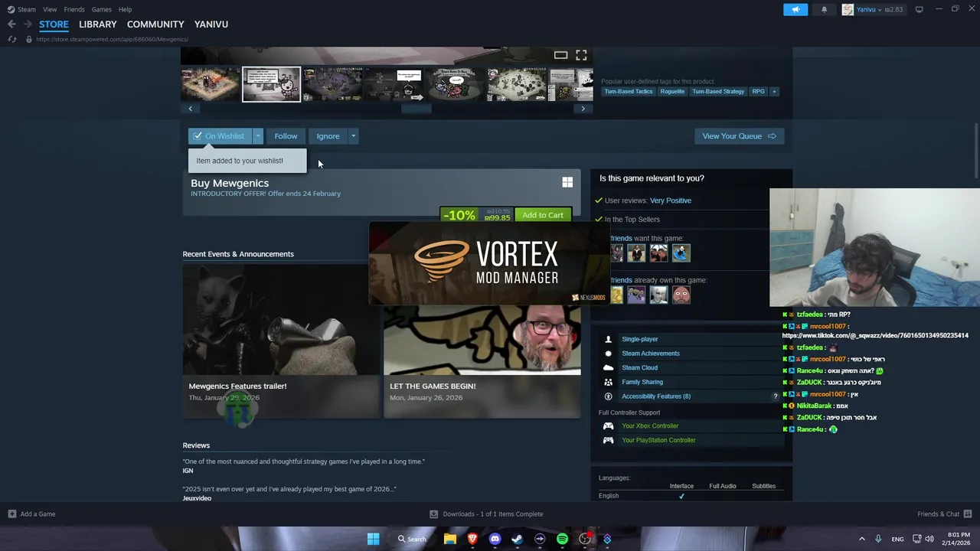The height and width of the screenshot is (551, 980).
Task: Open the Help menu
Action: point(125,9)
